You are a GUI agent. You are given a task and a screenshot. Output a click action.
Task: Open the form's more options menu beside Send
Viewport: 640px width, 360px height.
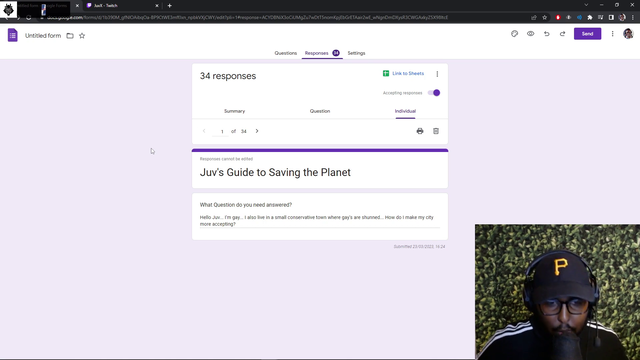(x=612, y=34)
